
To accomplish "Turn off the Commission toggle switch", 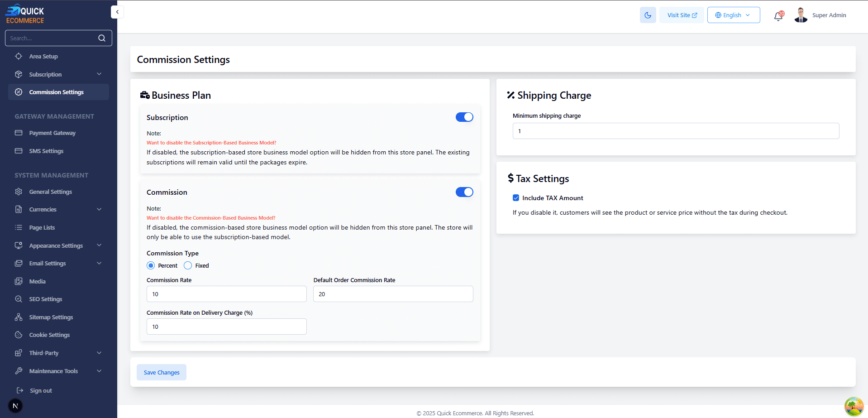I will [464, 192].
